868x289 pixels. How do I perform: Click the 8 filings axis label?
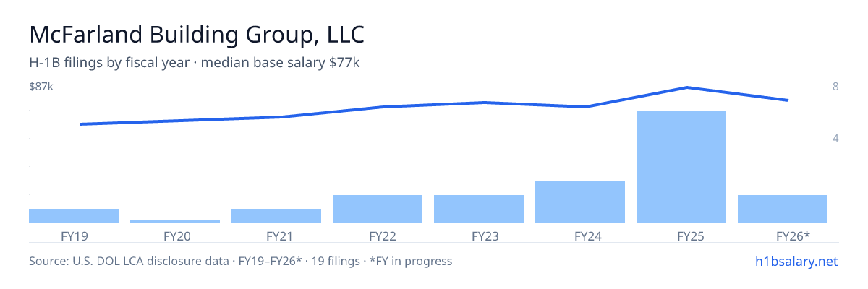[x=835, y=87]
